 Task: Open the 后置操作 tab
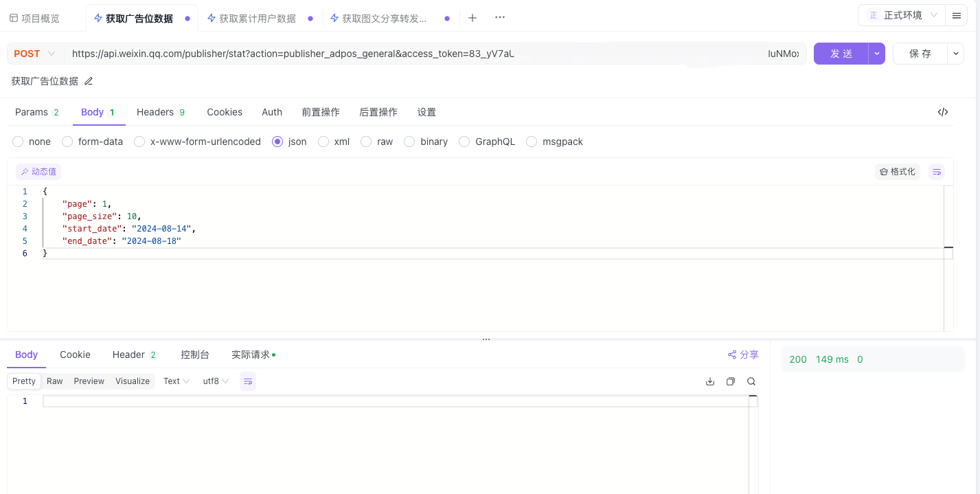tap(378, 112)
